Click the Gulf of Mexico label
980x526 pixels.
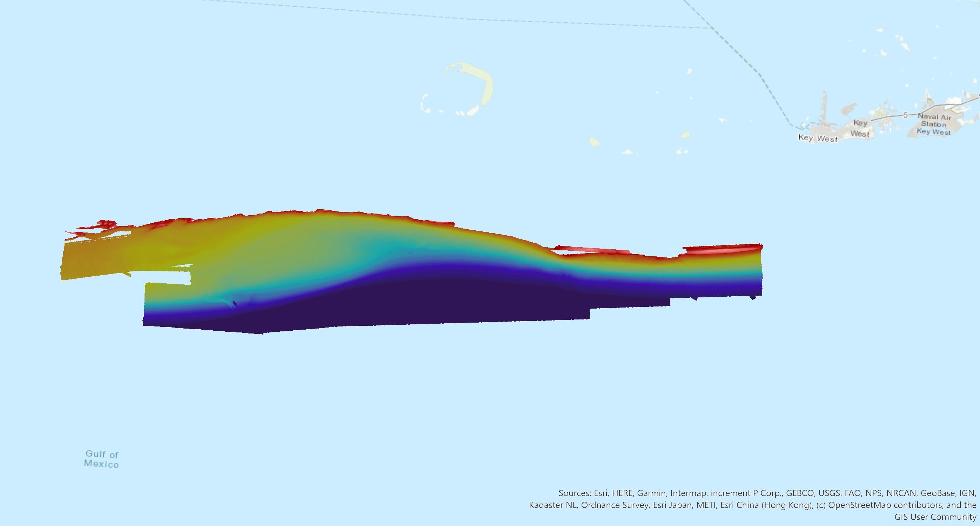[x=101, y=459]
